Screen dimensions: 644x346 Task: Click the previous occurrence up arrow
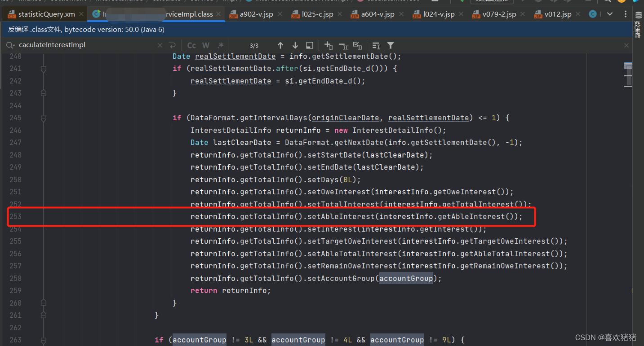[280, 45]
